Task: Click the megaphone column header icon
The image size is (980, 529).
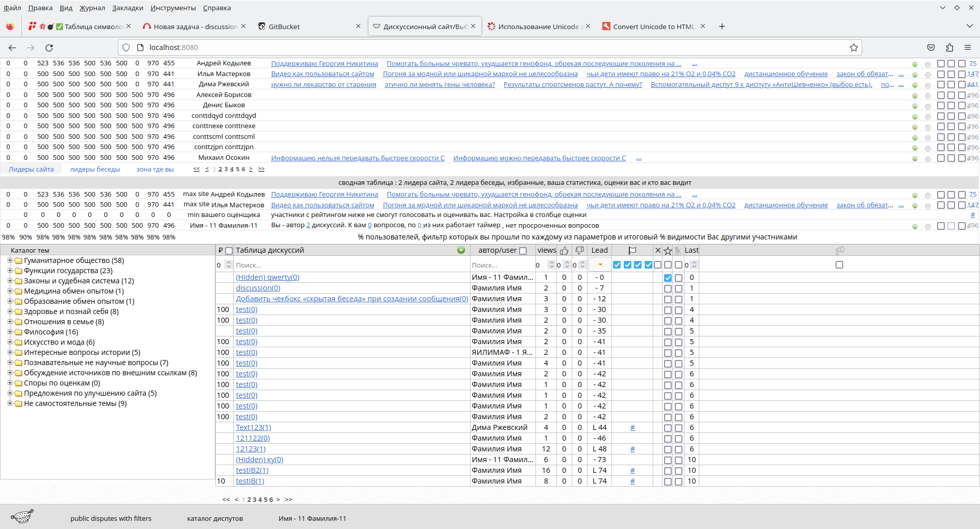Action: [840, 250]
